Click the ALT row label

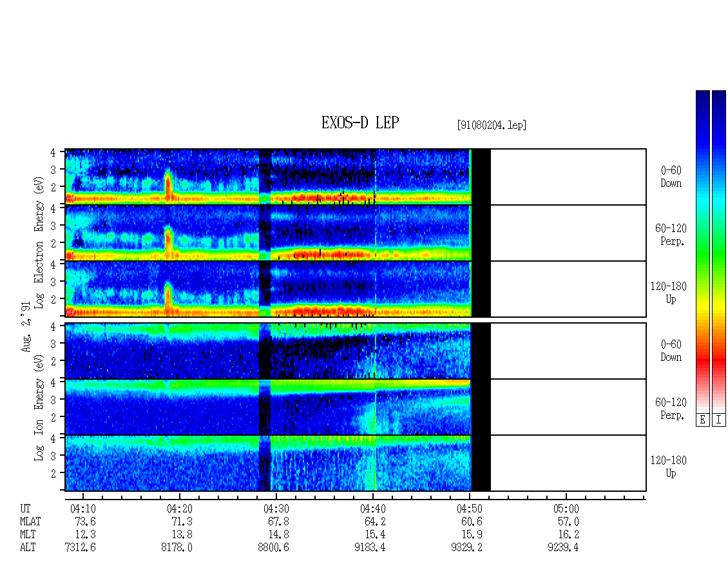click(x=28, y=548)
